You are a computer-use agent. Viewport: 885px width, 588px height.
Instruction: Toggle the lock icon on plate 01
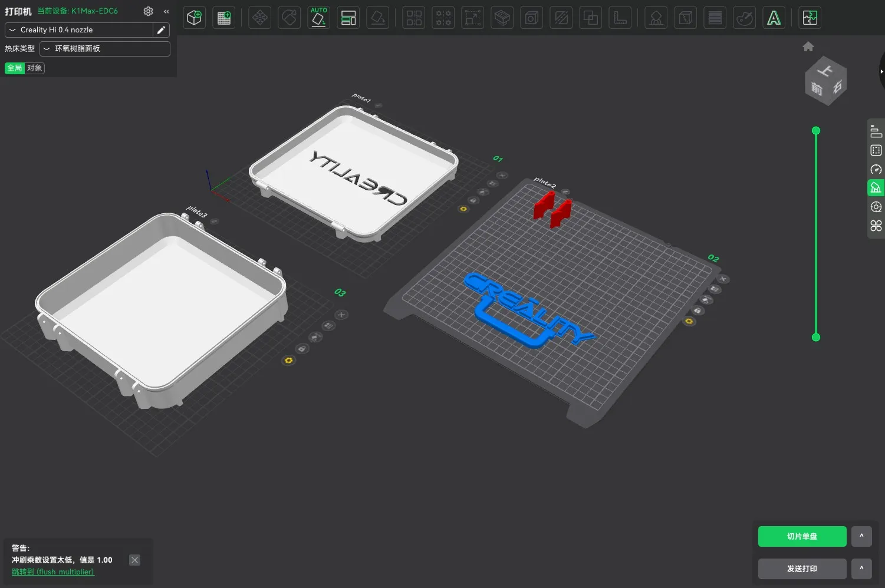tap(473, 200)
